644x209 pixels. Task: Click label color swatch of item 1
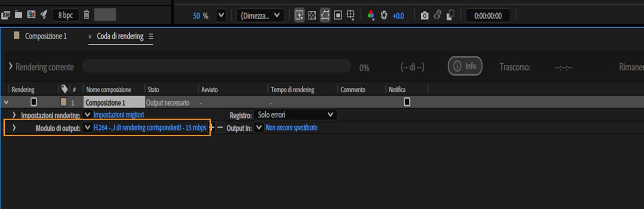(64, 102)
